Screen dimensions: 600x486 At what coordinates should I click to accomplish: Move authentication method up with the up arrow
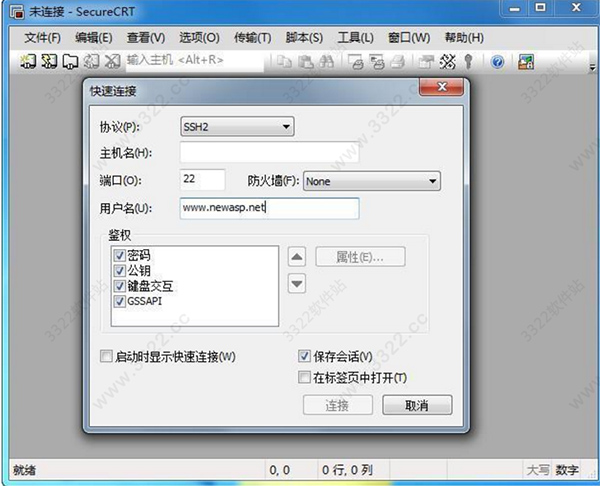[x=297, y=256]
